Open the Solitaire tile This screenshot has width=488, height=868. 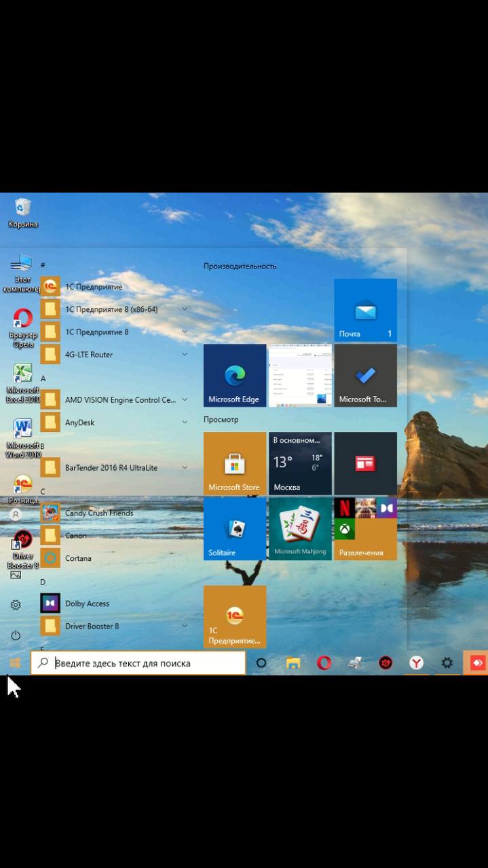[235, 529]
